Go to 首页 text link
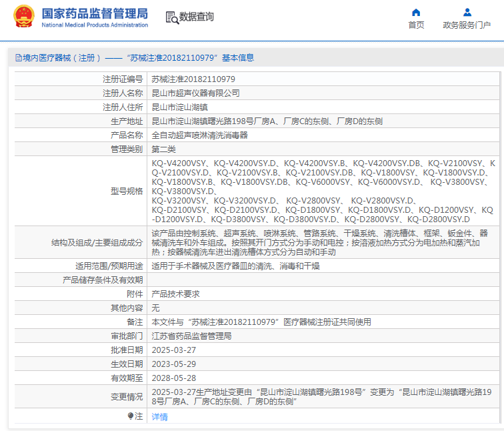The image size is (504, 431). coord(416,25)
